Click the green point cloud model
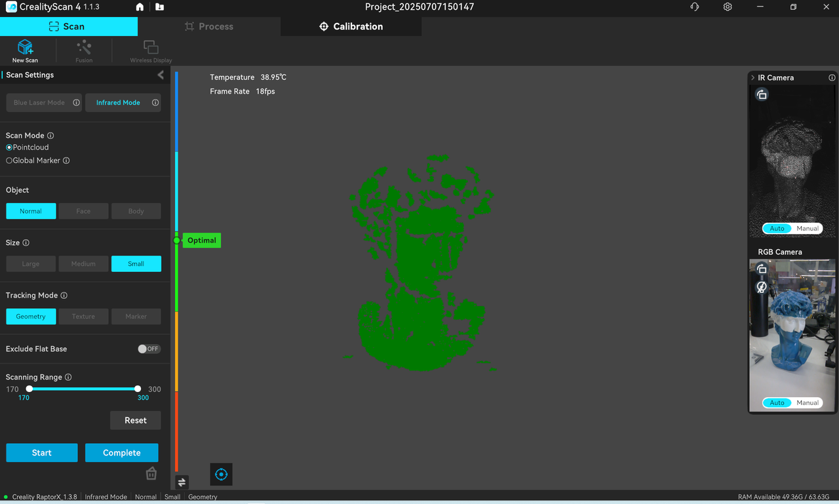 (421, 262)
